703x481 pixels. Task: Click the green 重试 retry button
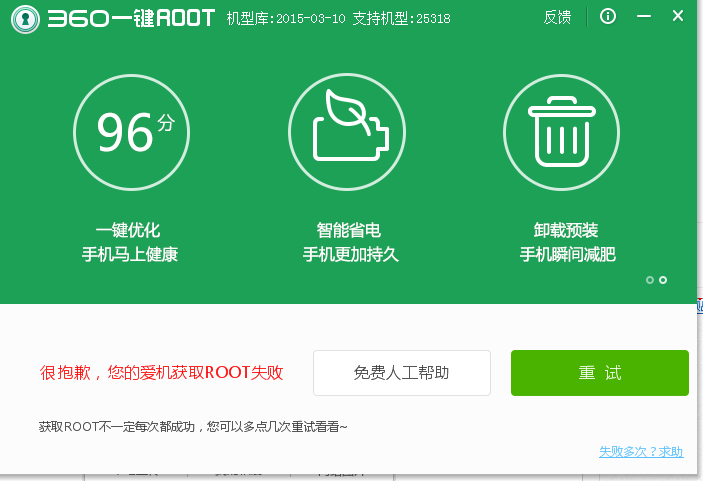(x=600, y=373)
